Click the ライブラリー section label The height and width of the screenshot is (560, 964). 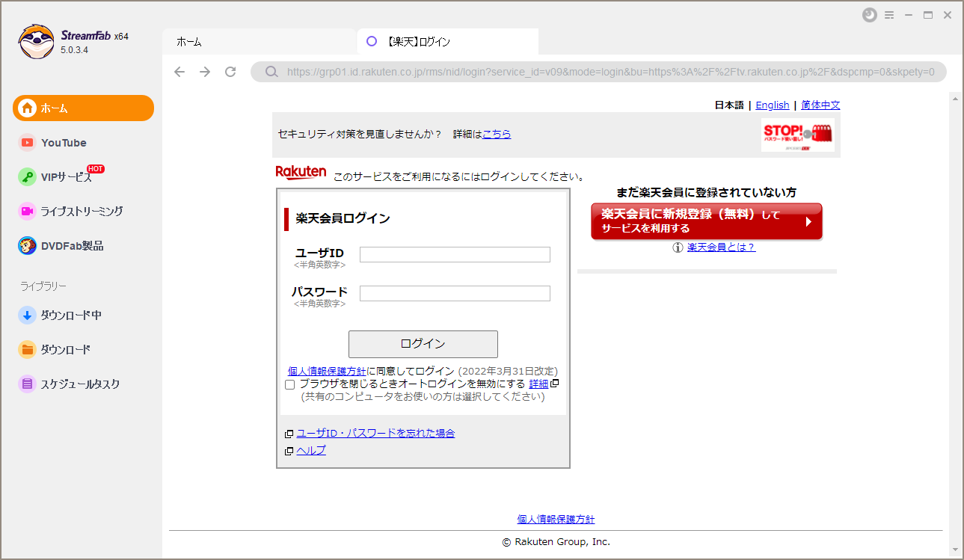[43, 286]
